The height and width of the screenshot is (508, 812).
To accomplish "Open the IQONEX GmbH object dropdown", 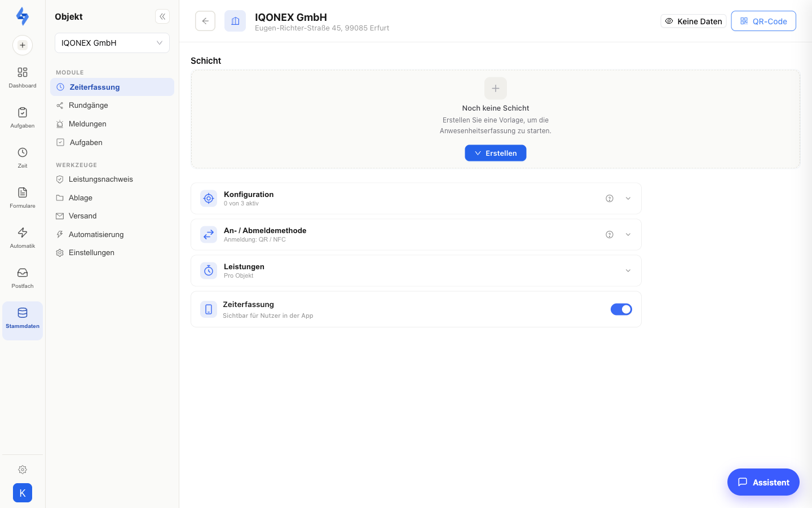I will [112, 43].
